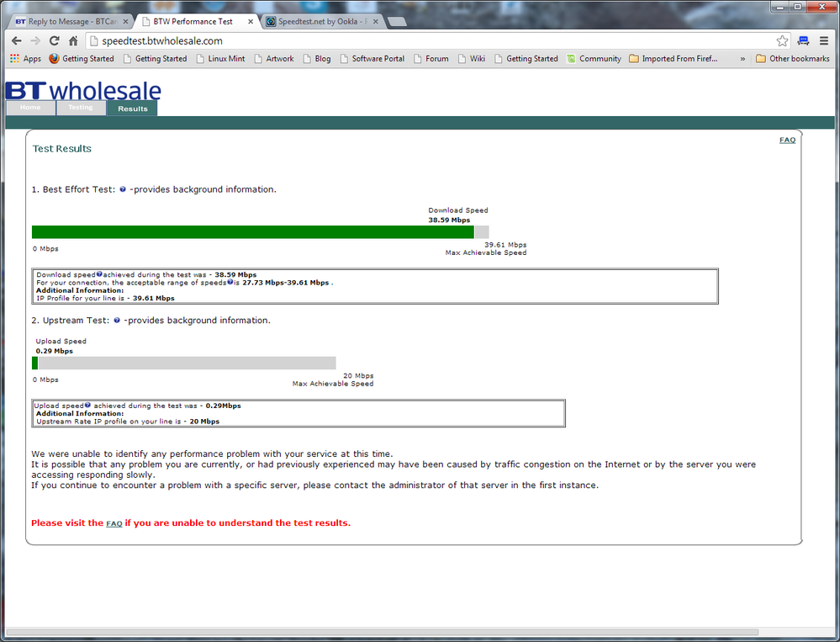
Task: Click the help icon beside Best Effort Test
Action: point(123,189)
